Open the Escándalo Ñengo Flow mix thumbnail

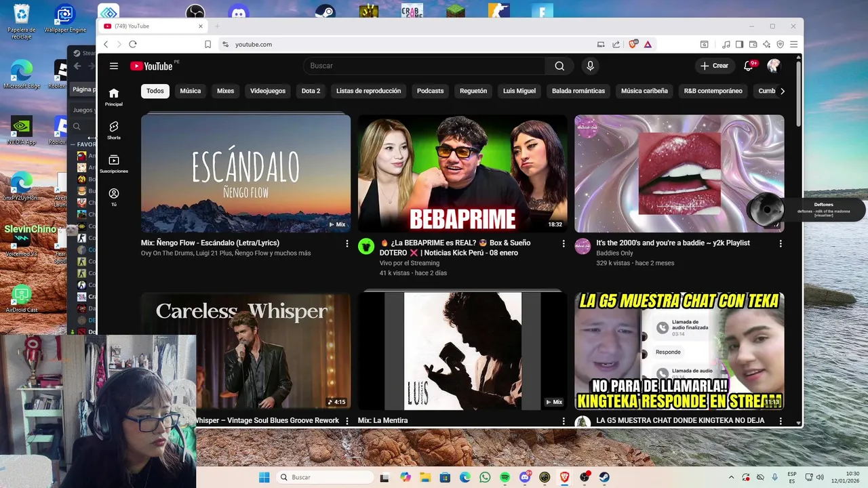click(x=245, y=174)
